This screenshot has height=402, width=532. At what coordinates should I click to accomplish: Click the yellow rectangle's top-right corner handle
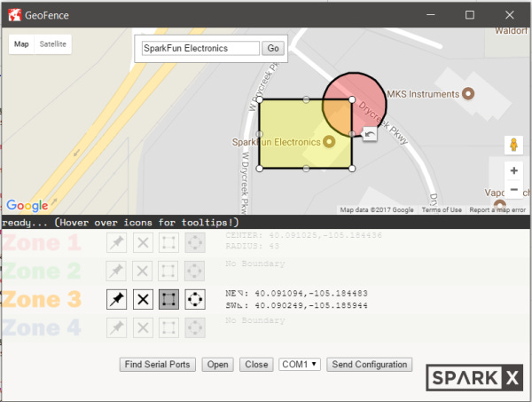click(352, 99)
